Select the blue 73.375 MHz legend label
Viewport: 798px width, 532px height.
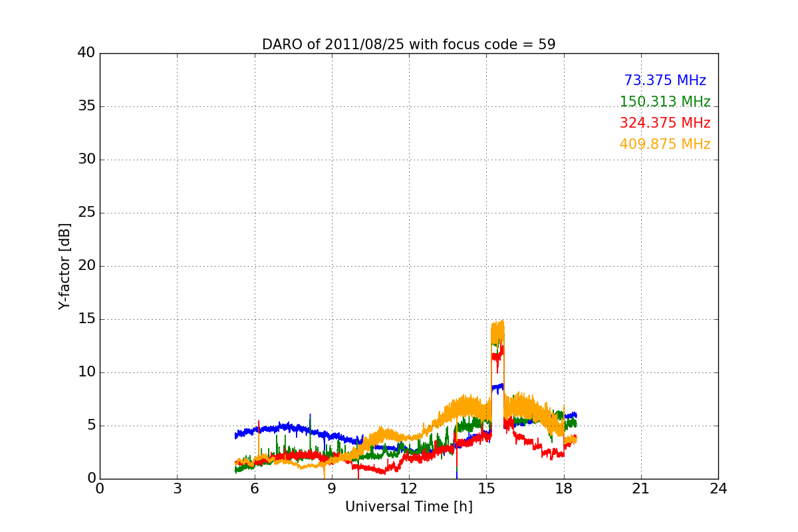coord(665,80)
